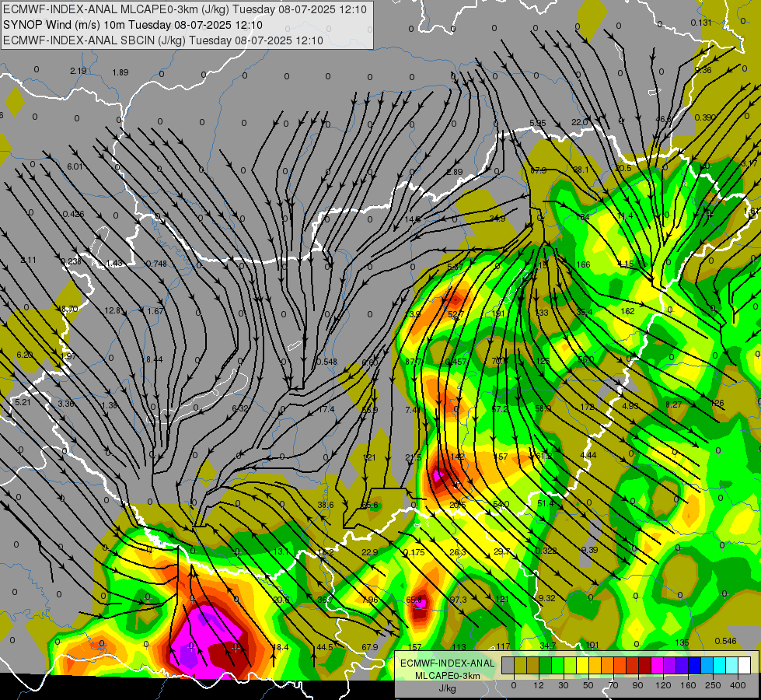Click the map value '0.322'
The height and width of the screenshot is (700, 761).
546,551
